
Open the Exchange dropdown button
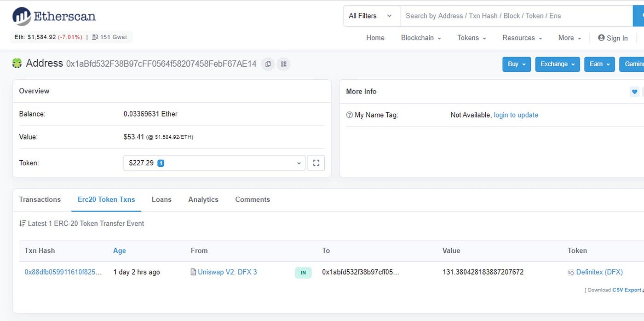pyautogui.click(x=558, y=64)
